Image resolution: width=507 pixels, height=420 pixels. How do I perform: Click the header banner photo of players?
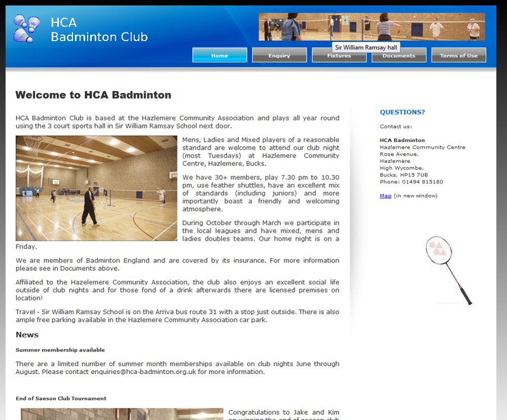click(x=372, y=26)
